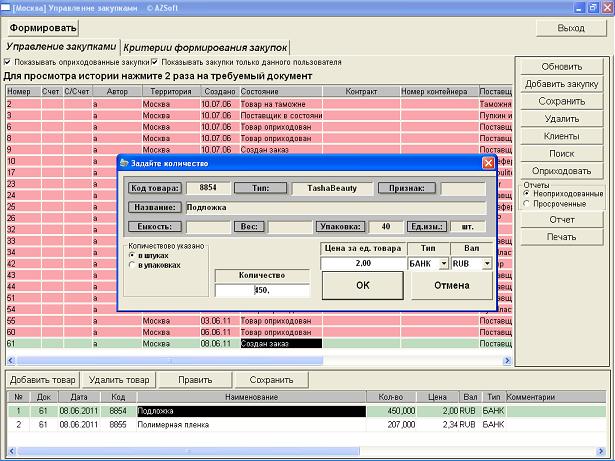Select purchase row number 61
This screenshot has height=461, width=615.
pos(259,344)
